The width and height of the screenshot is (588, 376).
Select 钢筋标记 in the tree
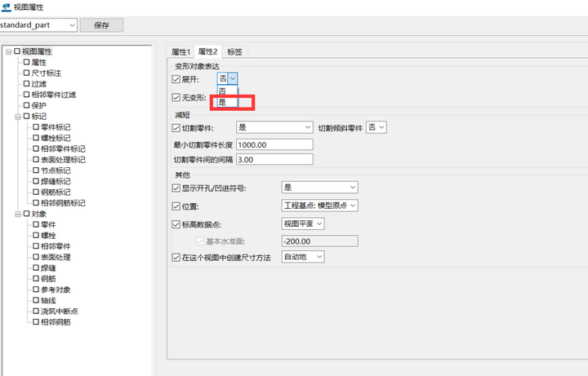coord(56,192)
